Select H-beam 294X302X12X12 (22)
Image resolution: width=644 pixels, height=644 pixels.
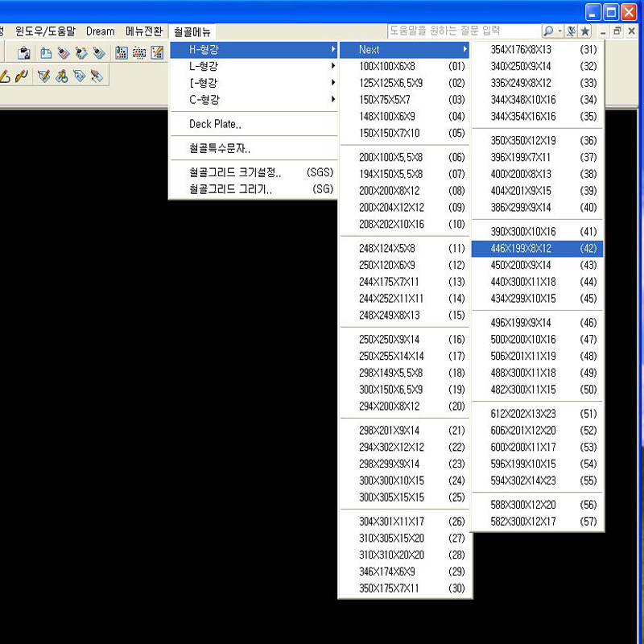[405, 448]
